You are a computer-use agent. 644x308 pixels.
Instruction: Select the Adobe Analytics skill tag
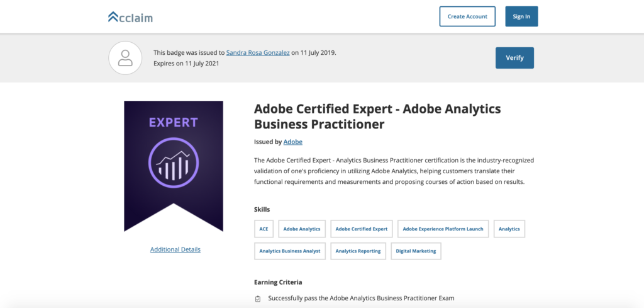point(302,229)
